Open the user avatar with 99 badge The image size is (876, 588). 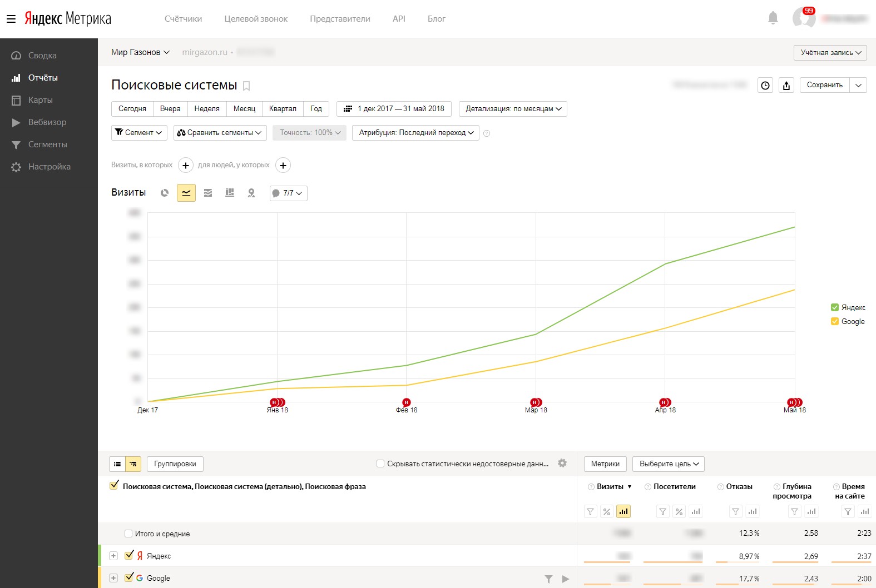pos(804,18)
